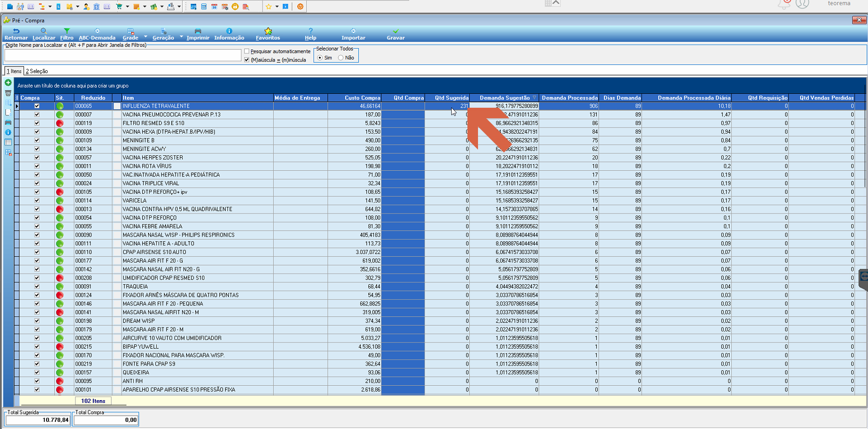Click the name search input field
Viewport: 868px width, 429px height.
point(123,55)
